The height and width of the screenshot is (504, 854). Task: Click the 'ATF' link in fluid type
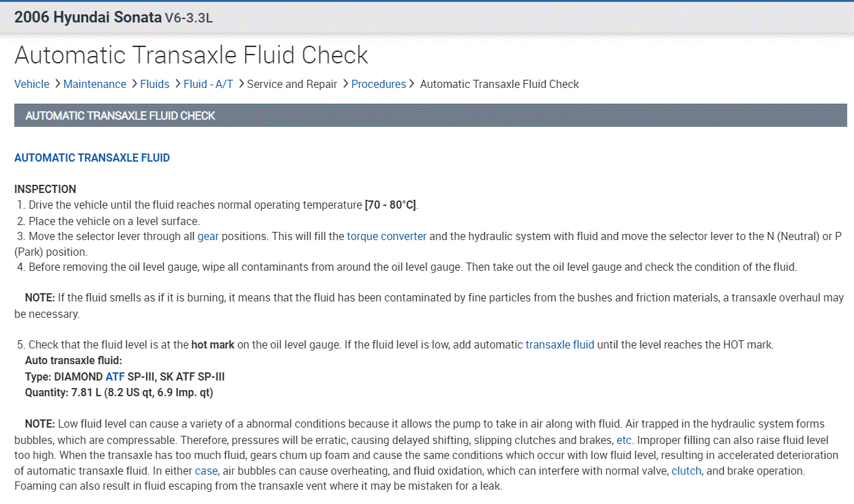pos(115,376)
